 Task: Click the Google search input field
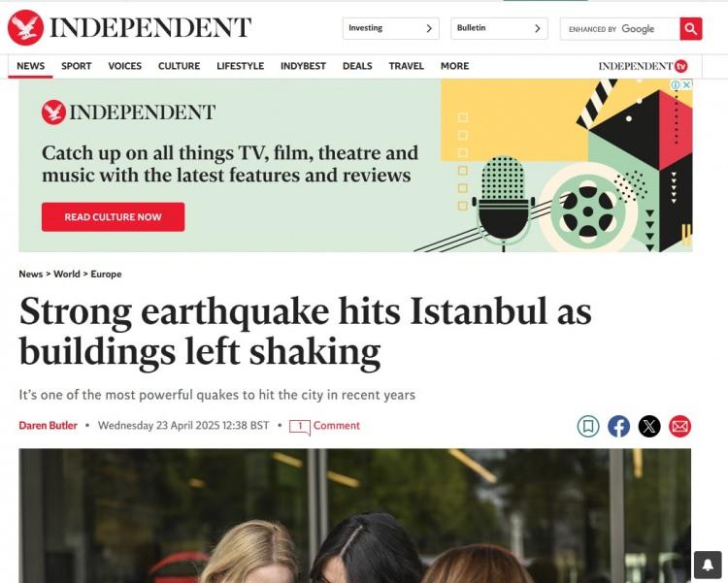(620, 29)
